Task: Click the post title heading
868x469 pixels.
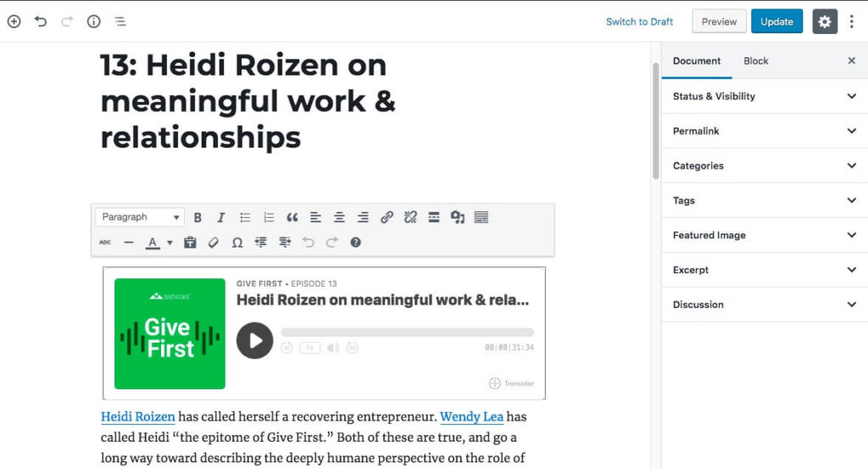Action: (248, 101)
